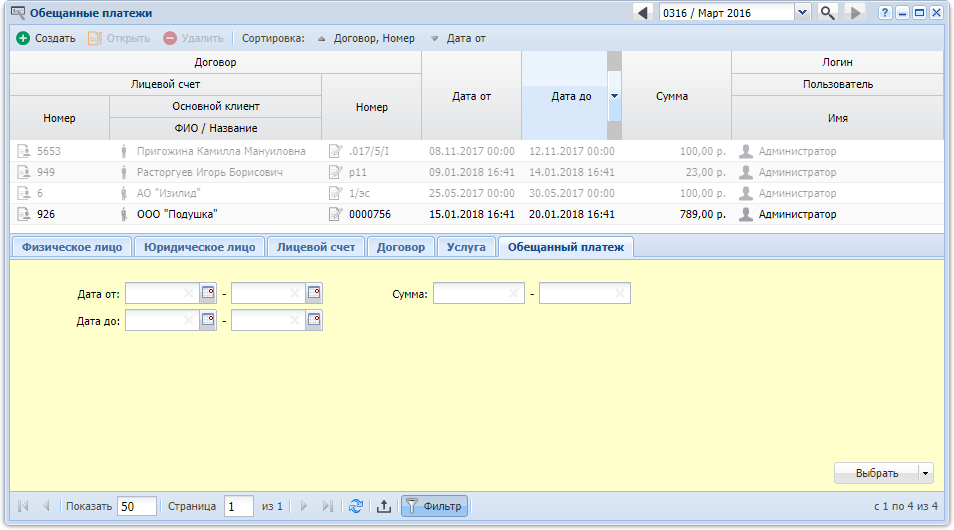The width and height of the screenshot is (954, 530).
Task: Select the Пригожина Камилла Мануиловна cell
Action: [221, 151]
